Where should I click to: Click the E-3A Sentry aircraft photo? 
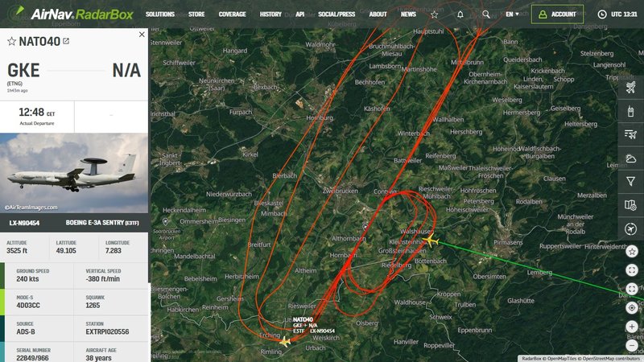click(74, 173)
